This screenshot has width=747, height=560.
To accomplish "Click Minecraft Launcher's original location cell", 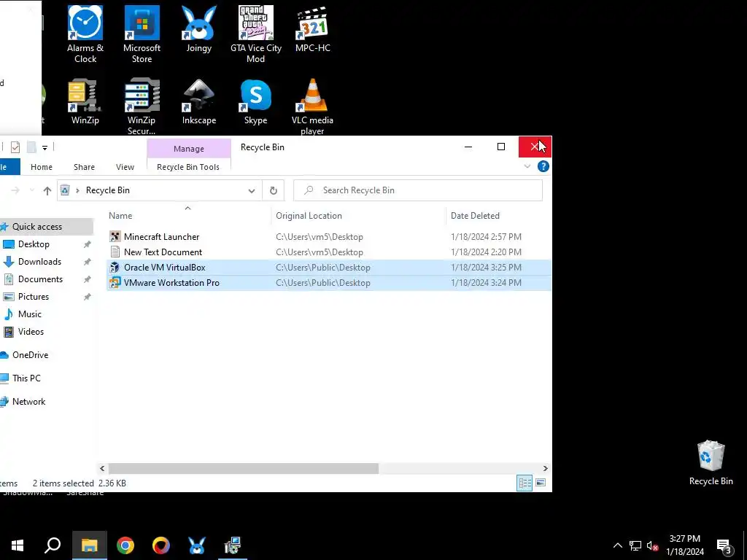I will point(320,237).
